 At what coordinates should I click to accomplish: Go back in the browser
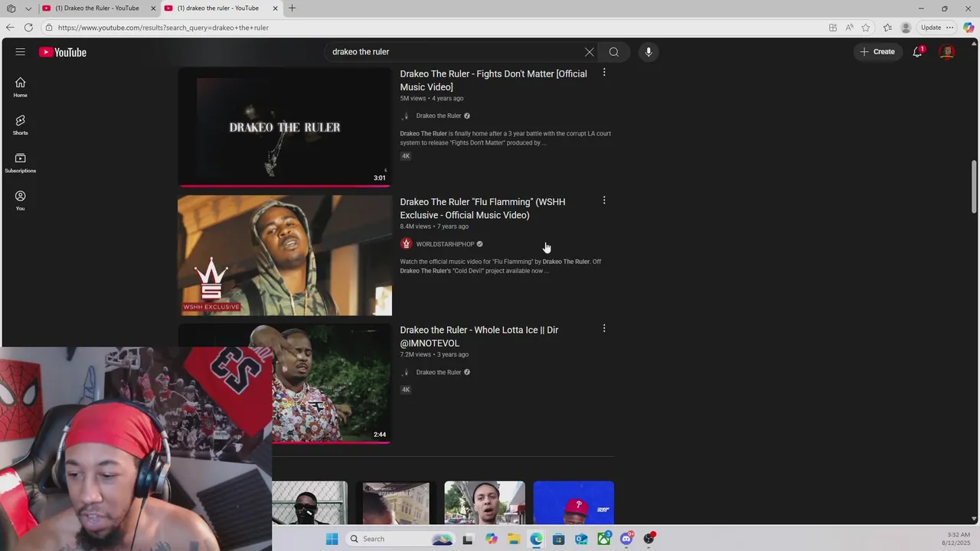tap(10, 28)
